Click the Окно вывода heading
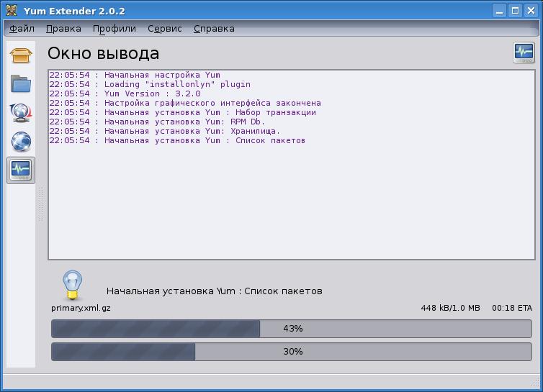543x392 pixels. coord(103,53)
